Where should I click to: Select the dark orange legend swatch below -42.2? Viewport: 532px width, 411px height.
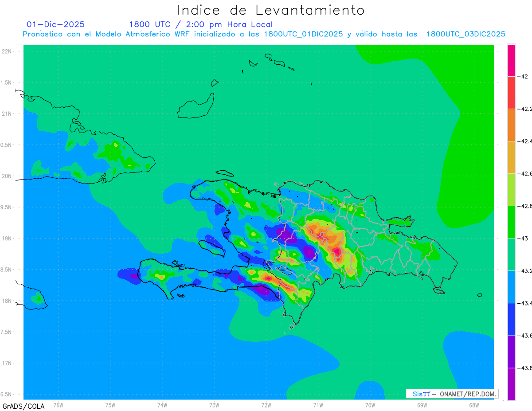click(x=511, y=125)
